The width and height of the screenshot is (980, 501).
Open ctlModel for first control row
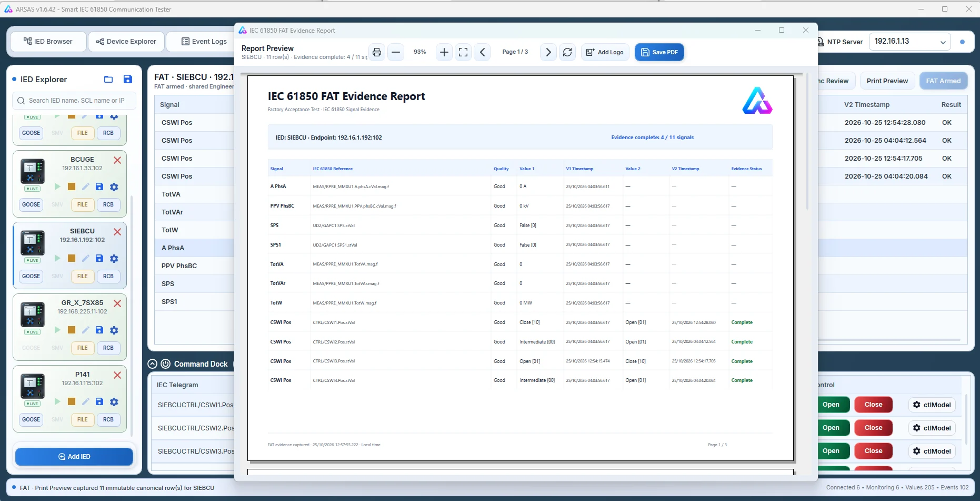[932, 405]
